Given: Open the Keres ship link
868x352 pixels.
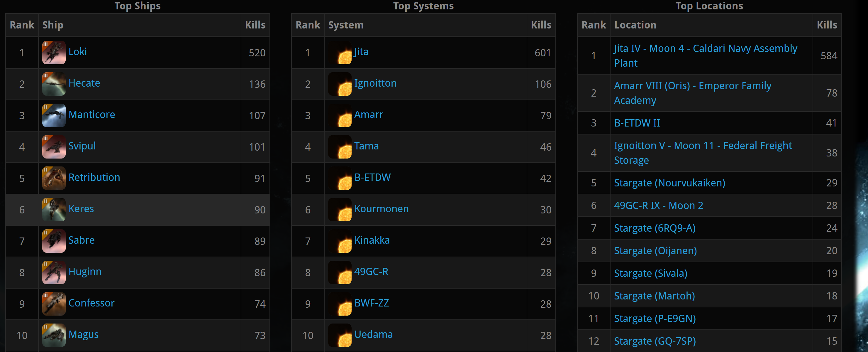Looking at the screenshot, I should pos(81,208).
